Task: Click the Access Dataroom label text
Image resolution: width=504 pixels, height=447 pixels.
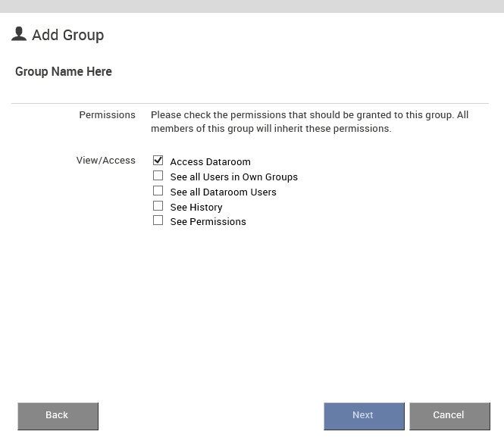Action: [210, 161]
